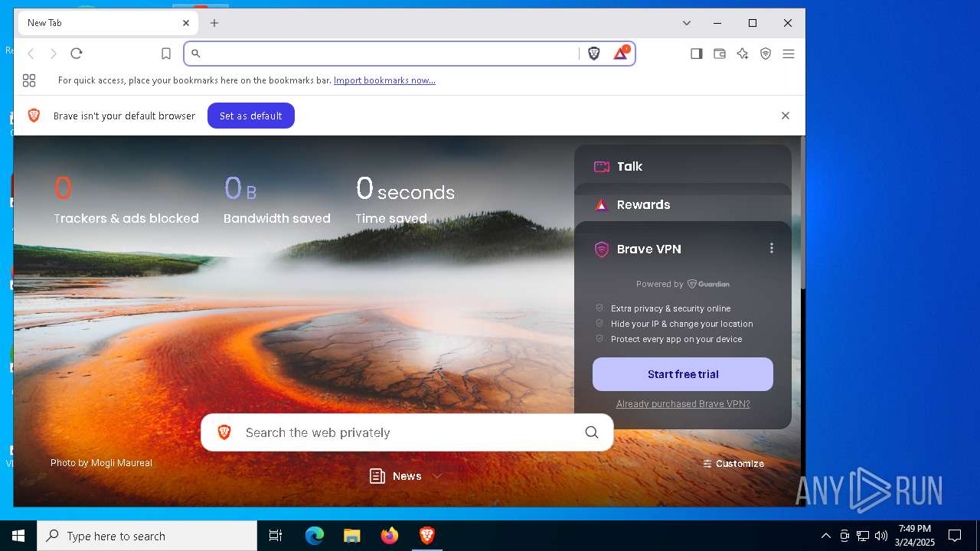
Task: Open the notification center icon
Action: click(955, 536)
